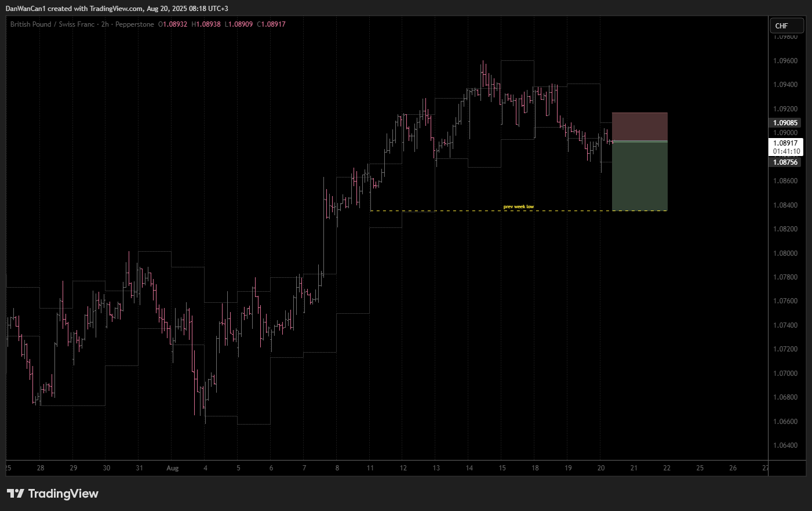Click the 1.06600 price axis label
This screenshot has height=511, width=812.
(x=785, y=422)
